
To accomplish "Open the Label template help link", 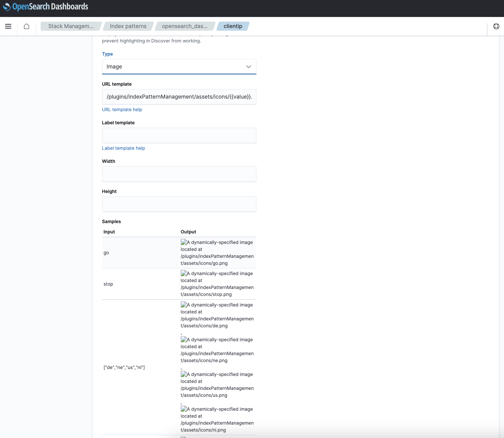I will click(x=123, y=148).
